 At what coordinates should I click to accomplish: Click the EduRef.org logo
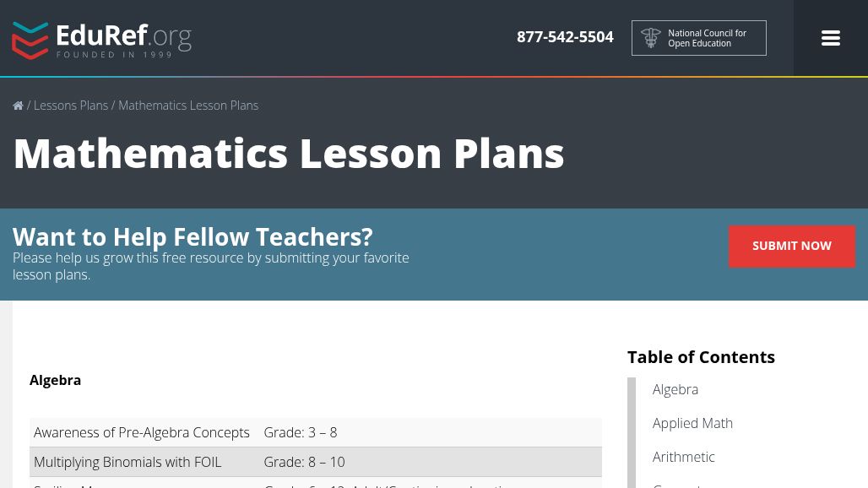[102, 40]
